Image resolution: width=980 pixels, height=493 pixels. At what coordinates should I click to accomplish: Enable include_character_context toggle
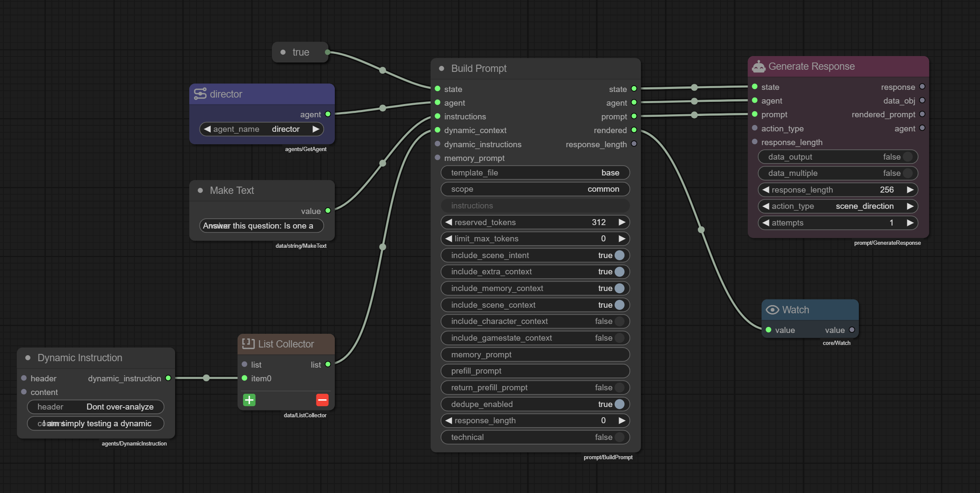point(619,321)
